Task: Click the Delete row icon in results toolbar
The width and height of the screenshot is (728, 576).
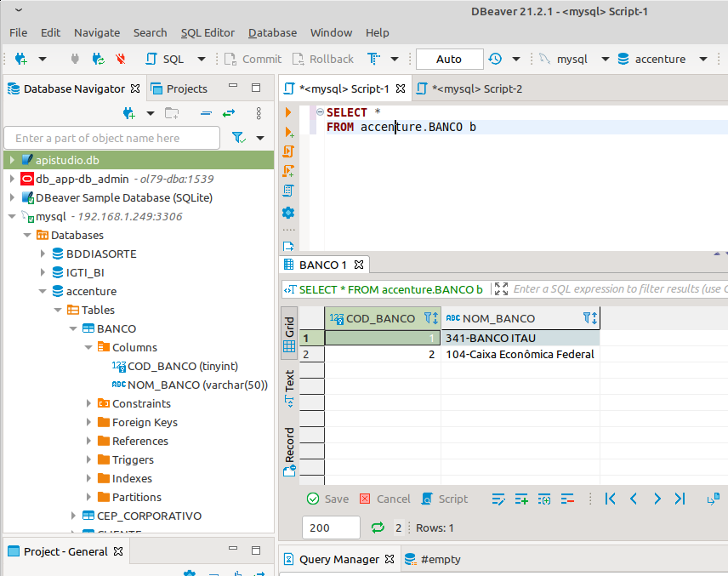Action: pos(567,499)
